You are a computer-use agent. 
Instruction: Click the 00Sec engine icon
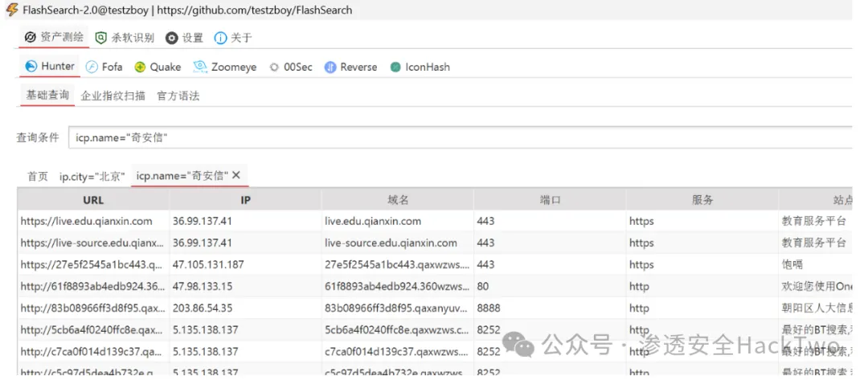coord(274,67)
